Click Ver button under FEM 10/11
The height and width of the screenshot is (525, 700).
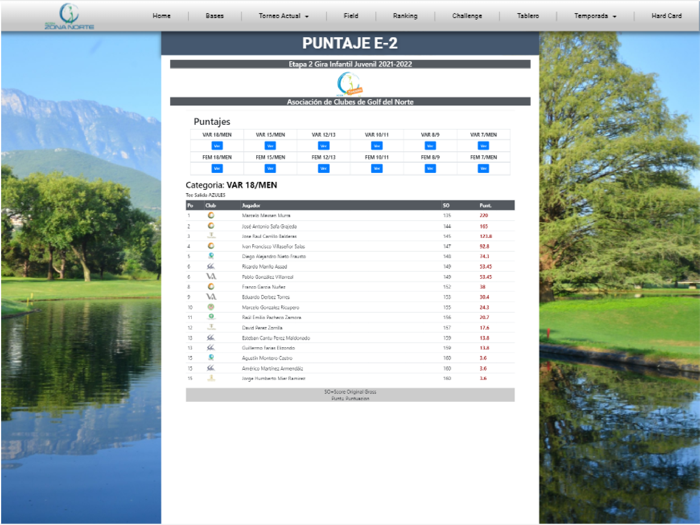(x=377, y=168)
